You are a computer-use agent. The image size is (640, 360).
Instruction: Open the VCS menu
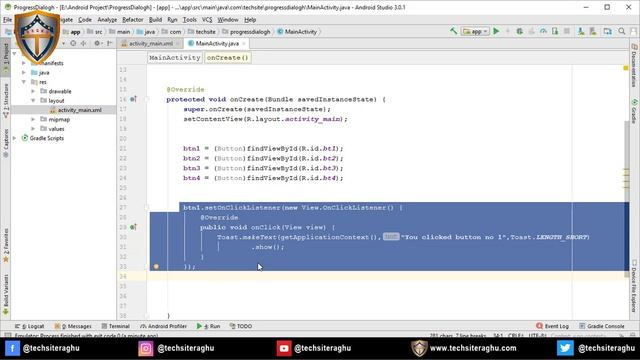(207, 20)
